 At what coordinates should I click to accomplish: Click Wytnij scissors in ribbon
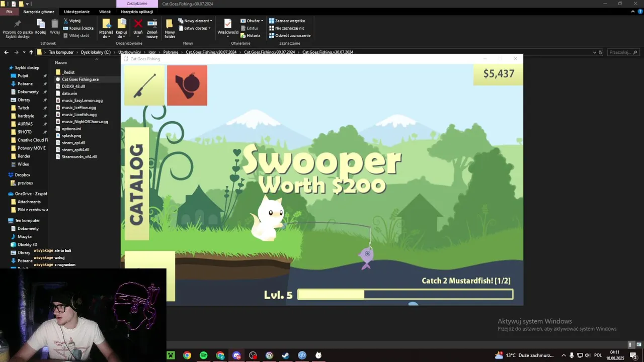point(72,21)
